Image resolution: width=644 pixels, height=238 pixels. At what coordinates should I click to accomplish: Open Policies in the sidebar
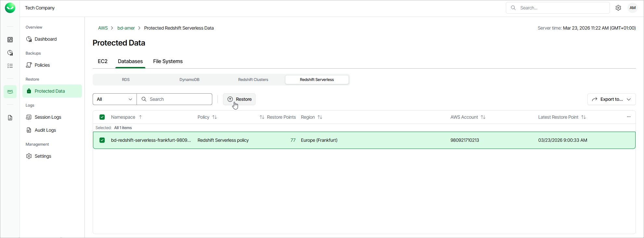(x=52, y=65)
